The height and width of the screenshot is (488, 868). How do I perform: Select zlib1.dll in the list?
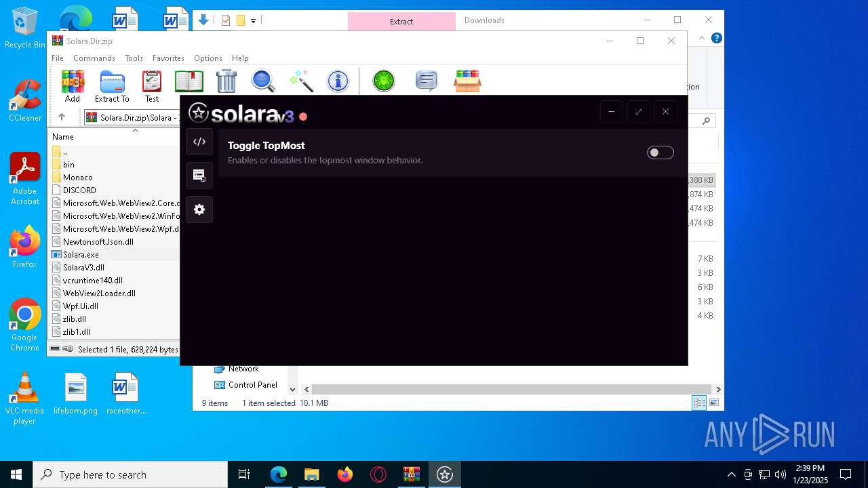pyautogui.click(x=76, y=332)
